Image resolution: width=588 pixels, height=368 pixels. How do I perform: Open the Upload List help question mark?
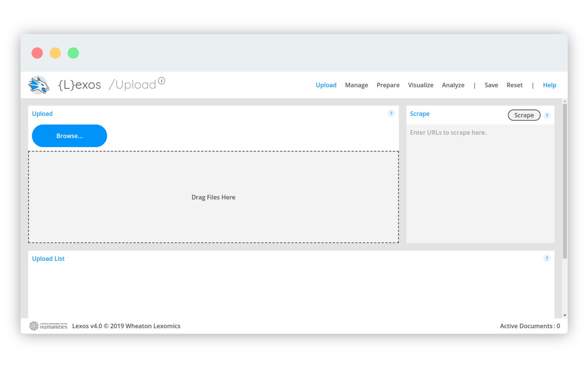pos(547,259)
